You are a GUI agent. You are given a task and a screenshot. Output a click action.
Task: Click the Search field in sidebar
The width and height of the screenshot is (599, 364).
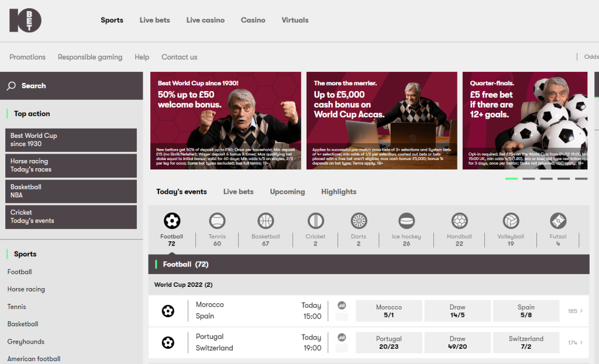pyautogui.click(x=71, y=86)
